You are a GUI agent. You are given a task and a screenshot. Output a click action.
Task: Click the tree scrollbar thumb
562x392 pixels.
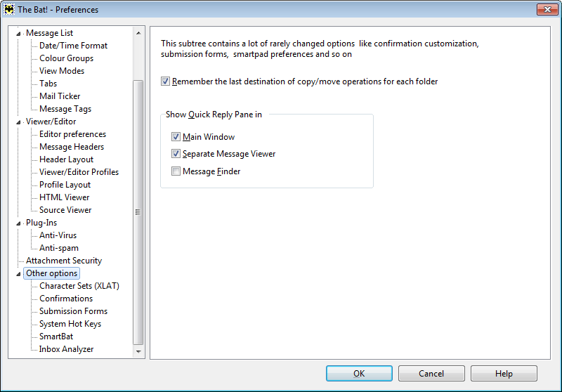coord(138,212)
